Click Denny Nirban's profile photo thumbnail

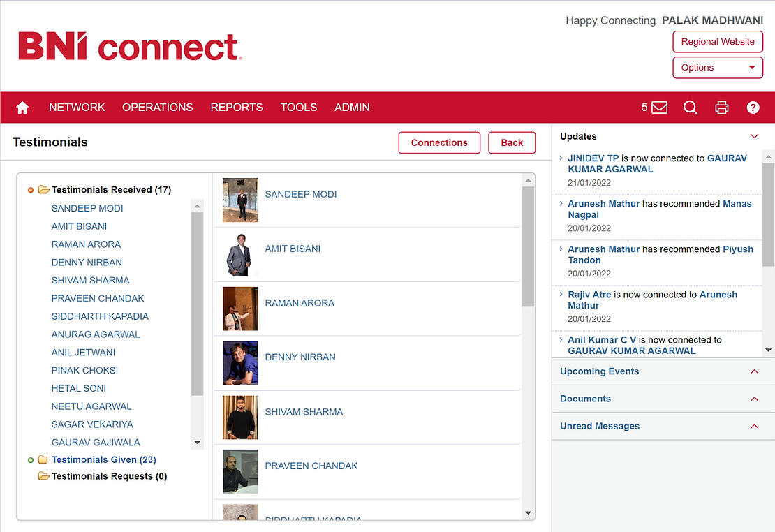pyautogui.click(x=240, y=363)
